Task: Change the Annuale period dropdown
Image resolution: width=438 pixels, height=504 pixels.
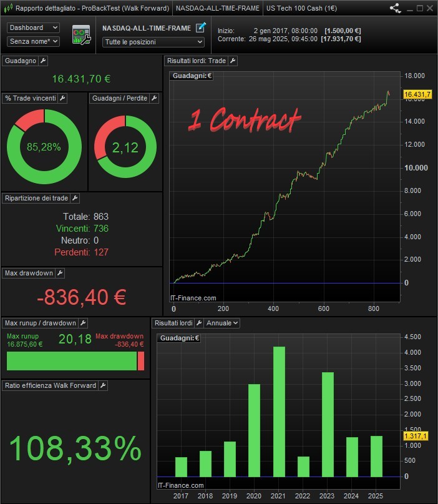Action: [x=223, y=323]
